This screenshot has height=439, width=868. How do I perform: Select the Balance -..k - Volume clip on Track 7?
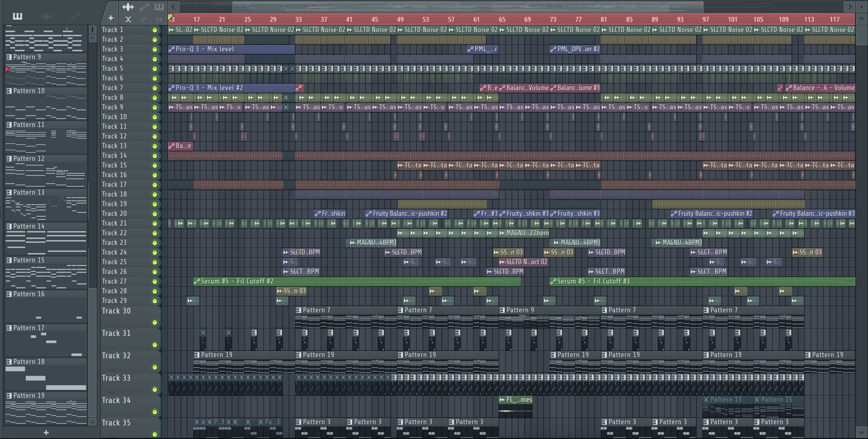(x=820, y=88)
